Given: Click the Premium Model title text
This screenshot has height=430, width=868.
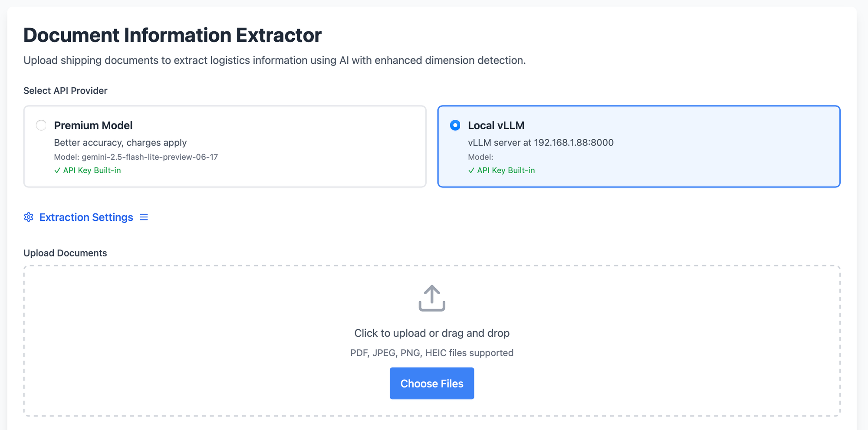Looking at the screenshot, I should click(x=93, y=125).
